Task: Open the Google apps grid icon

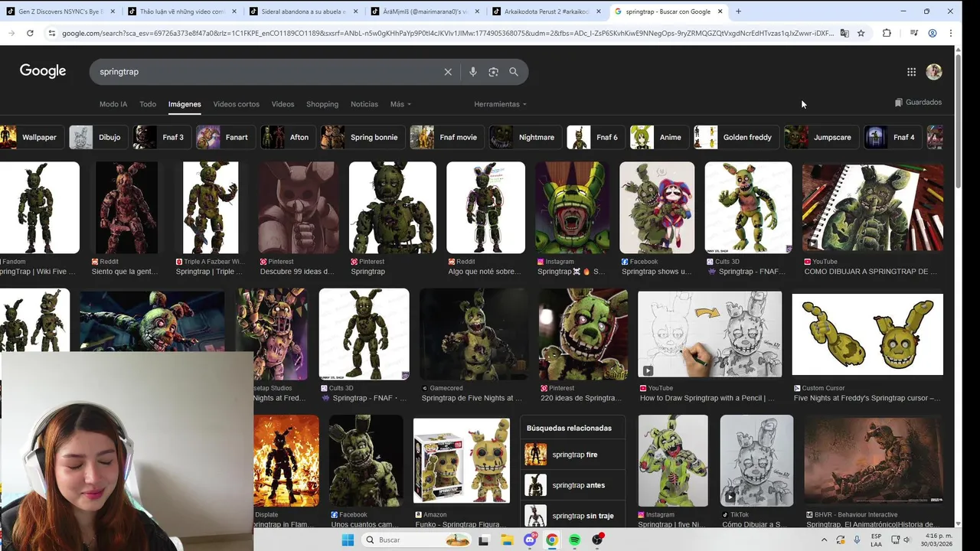Action: pyautogui.click(x=911, y=72)
